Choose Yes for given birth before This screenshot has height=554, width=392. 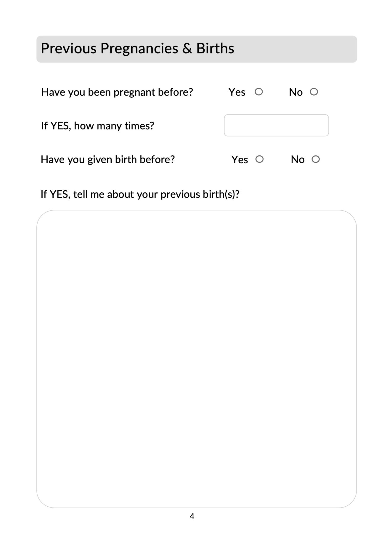(259, 159)
